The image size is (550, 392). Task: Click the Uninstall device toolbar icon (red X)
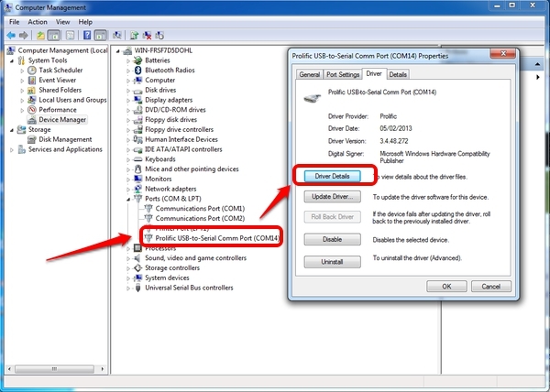pos(147,36)
